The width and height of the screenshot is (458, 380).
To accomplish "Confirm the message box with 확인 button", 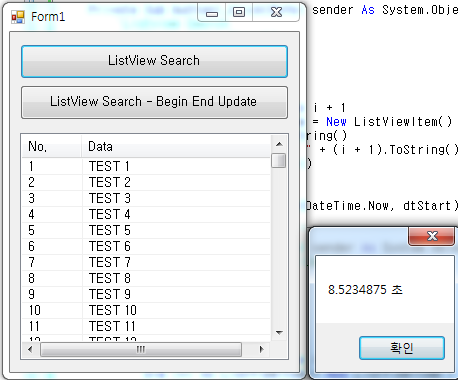I will (x=402, y=348).
